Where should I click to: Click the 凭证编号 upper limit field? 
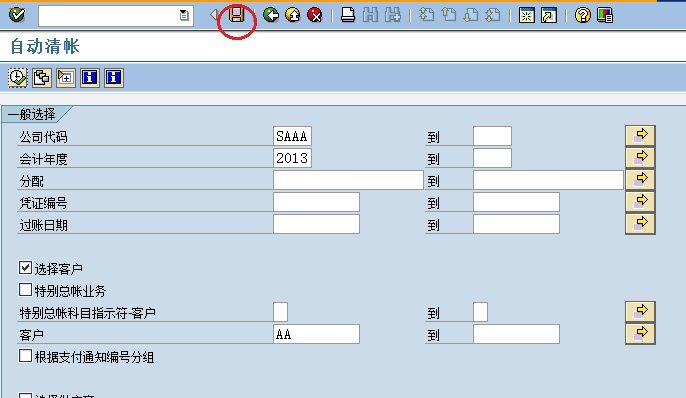pos(516,202)
